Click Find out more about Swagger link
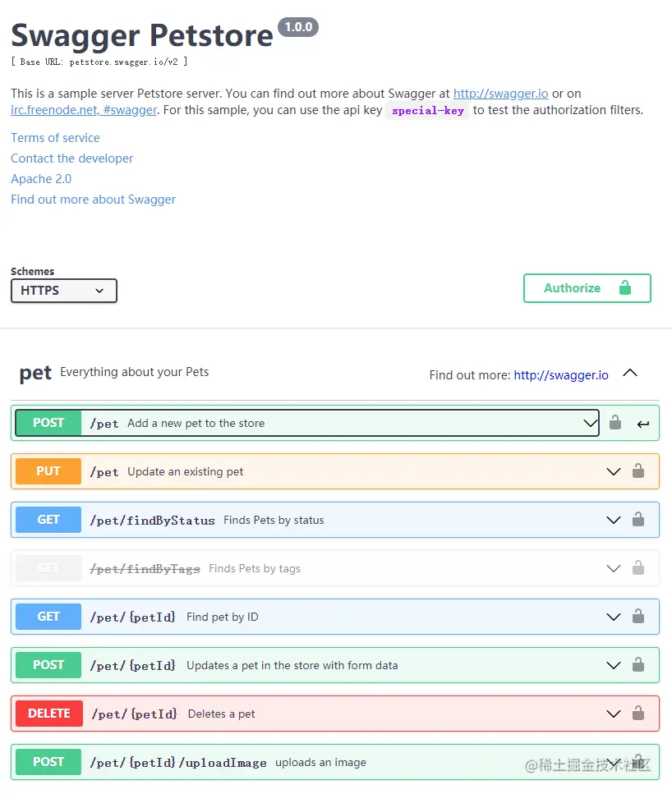This screenshot has width=672, height=794. [x=94, y=200]
